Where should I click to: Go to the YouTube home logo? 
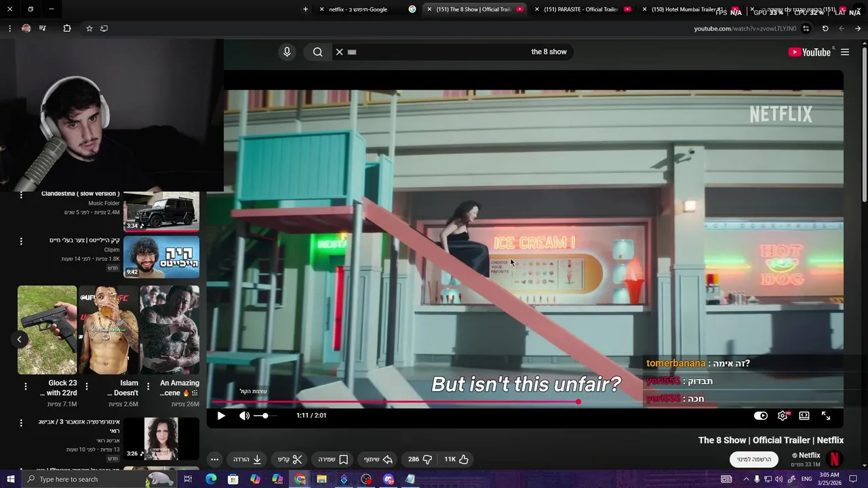[x=810, y=52]
